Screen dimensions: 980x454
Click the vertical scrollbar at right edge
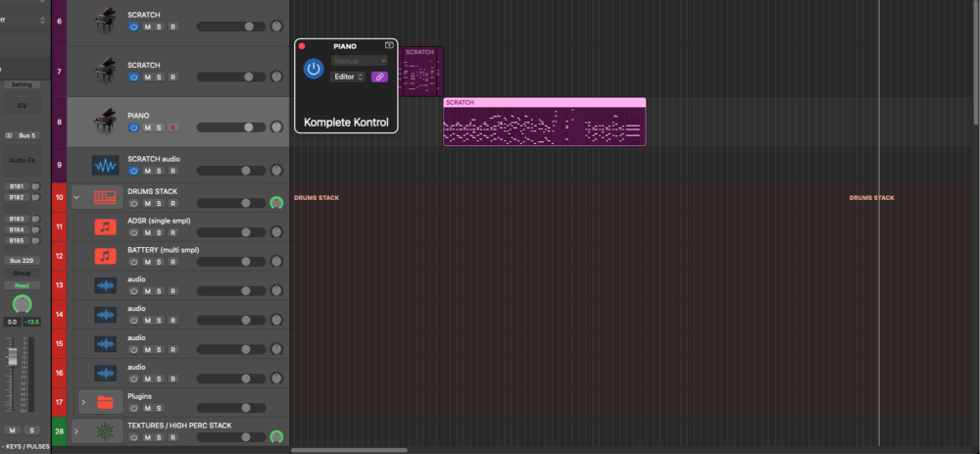pyautogui.click(x=976, y=62)
